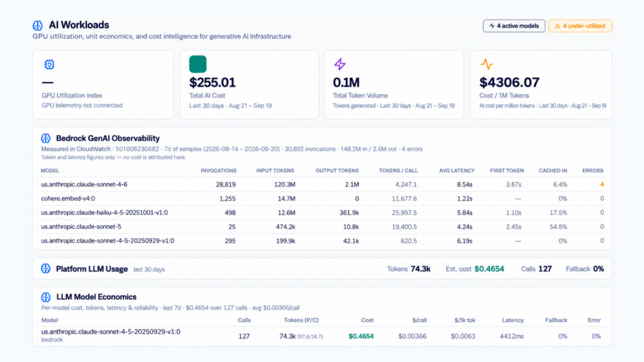The height and width of the screenshot is (362, 644).
Task: Click cached in value 54.8%
Action: point(558,226)
